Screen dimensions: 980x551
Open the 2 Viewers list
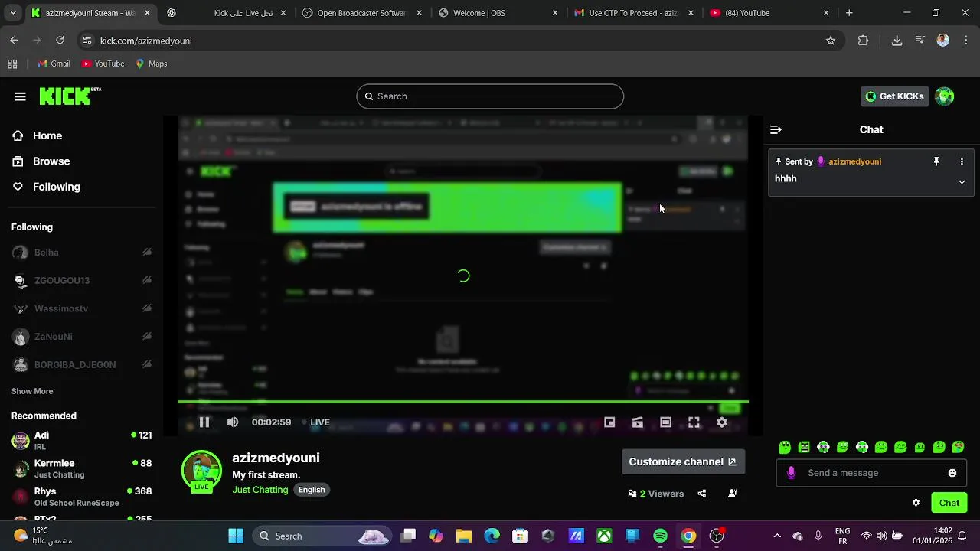tap(655, 494)
